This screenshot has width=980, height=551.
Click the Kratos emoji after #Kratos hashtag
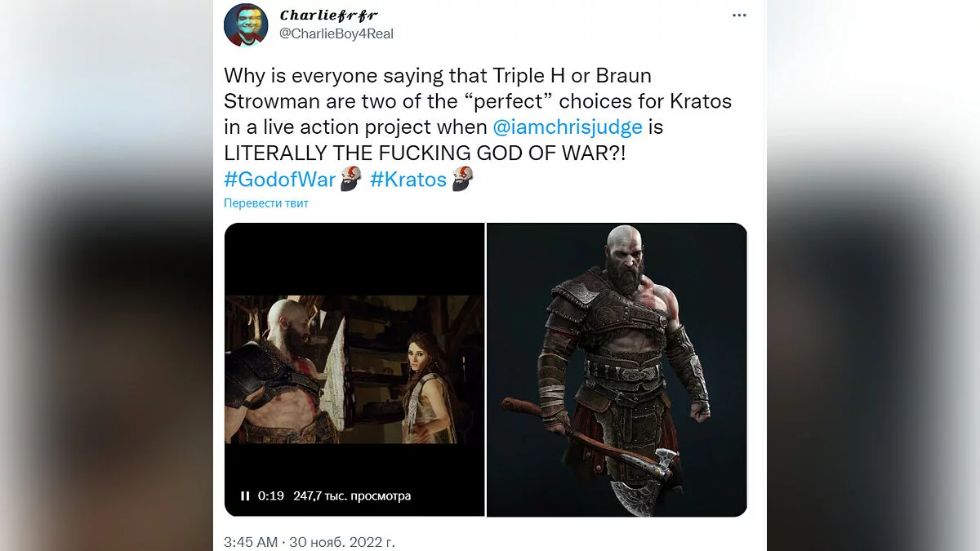pyautogui.click(x=463, y=179)
